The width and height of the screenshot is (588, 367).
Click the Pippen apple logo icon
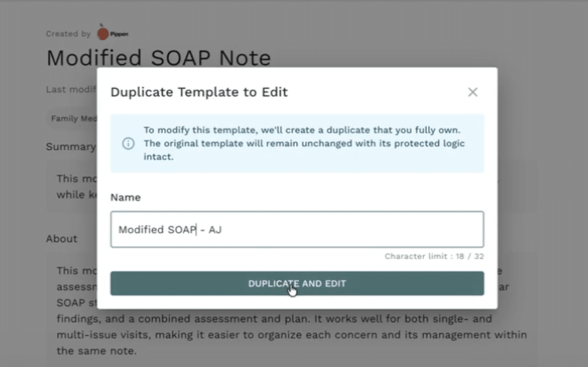(x=103, y=34)
